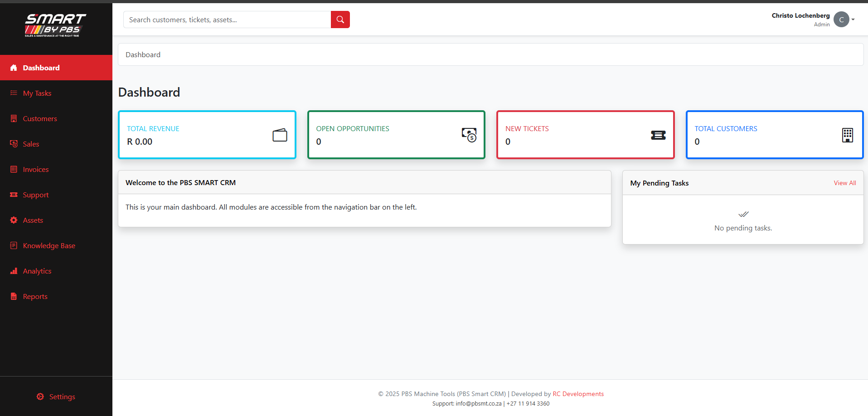Open the Dashboard menu item
This screenshot has height=416, width=868.
click(x=56, y=68)
